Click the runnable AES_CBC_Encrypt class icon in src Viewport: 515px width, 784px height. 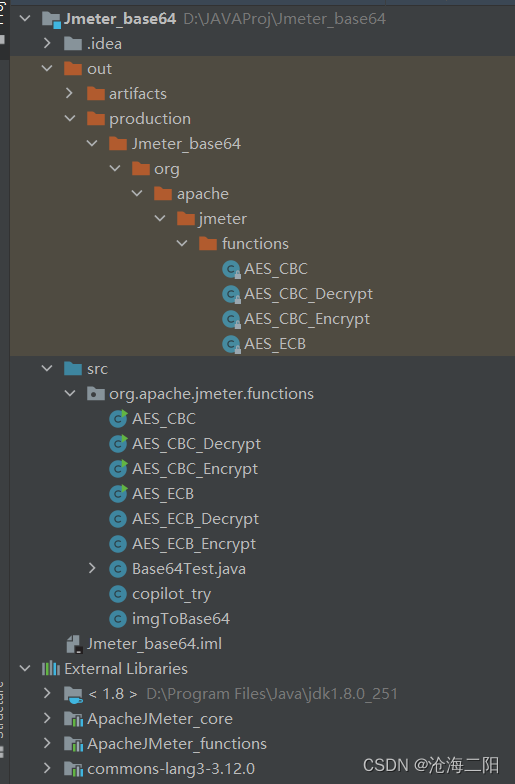[x=118, y=468]
